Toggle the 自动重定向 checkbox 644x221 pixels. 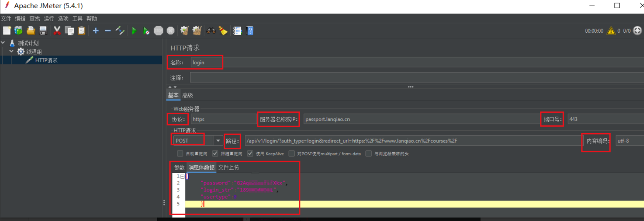point(180,154)
